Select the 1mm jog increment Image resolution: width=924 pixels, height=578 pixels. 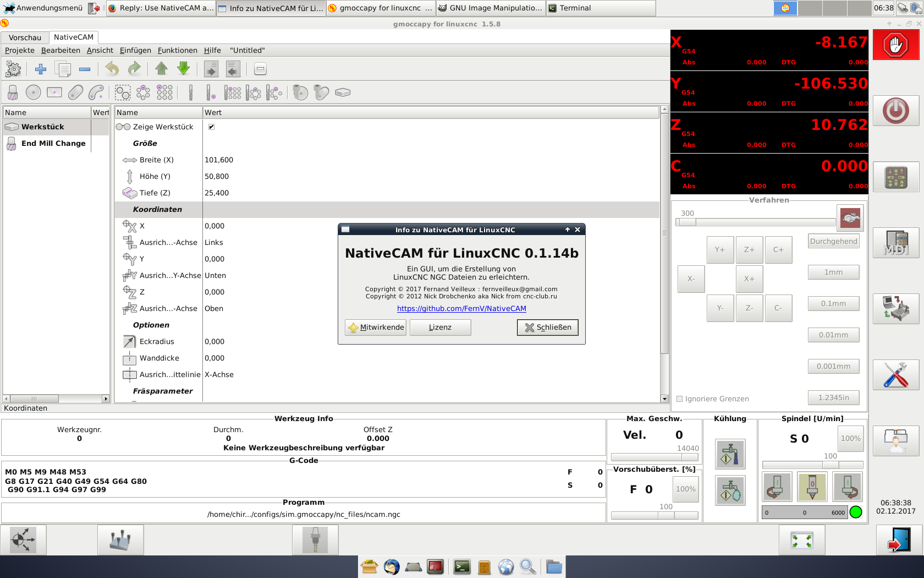point(833,272)
